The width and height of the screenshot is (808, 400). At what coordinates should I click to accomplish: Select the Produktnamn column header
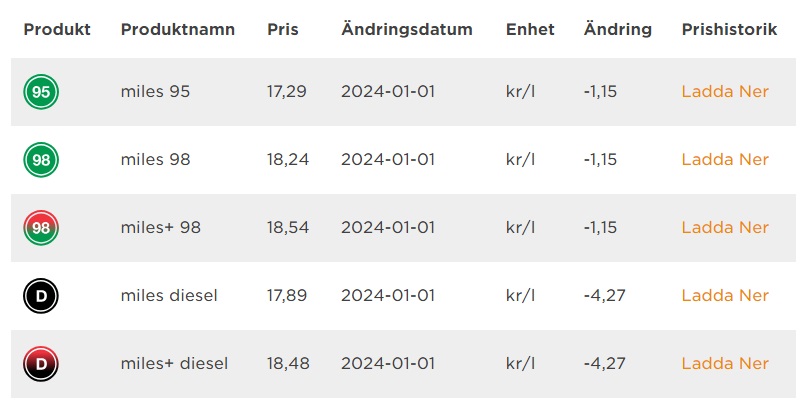coord(178,30)
